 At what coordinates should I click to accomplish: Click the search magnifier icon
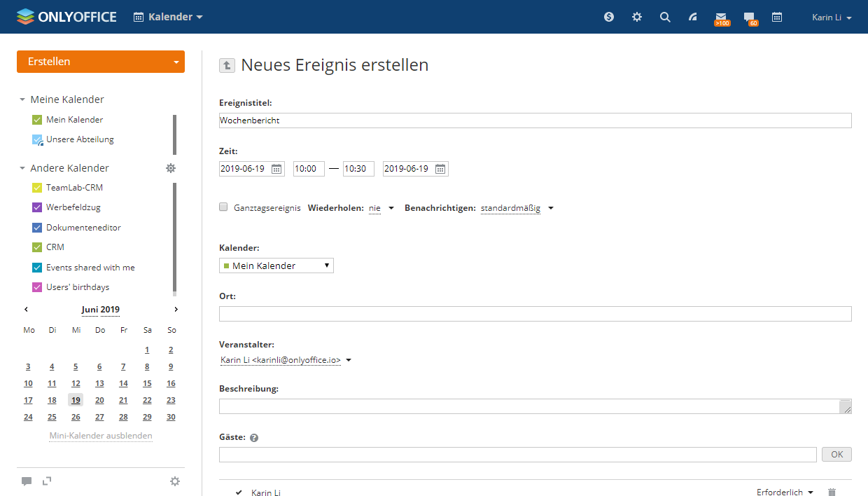pyautogui.click(x=665, y=17)
